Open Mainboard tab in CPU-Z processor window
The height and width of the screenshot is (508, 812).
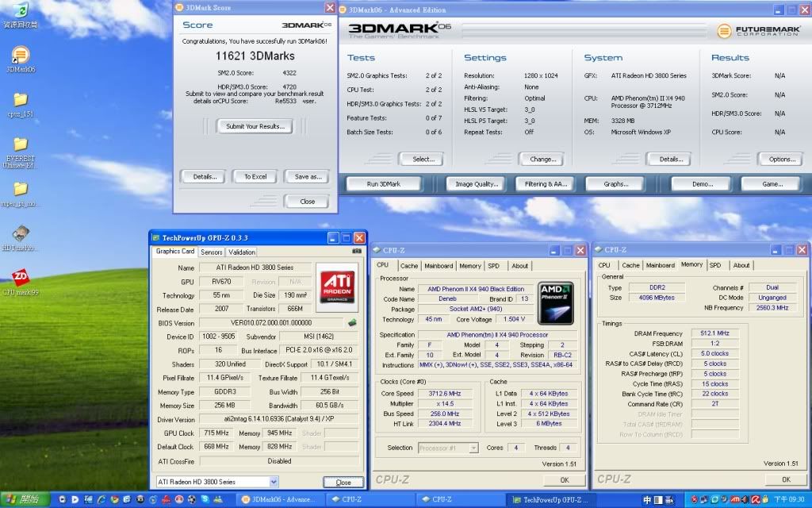click(439, 266)
